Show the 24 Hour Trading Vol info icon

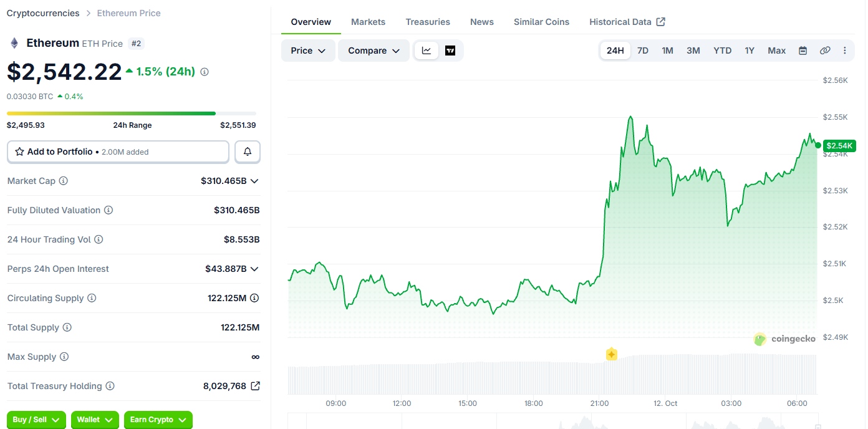(99, 239)
